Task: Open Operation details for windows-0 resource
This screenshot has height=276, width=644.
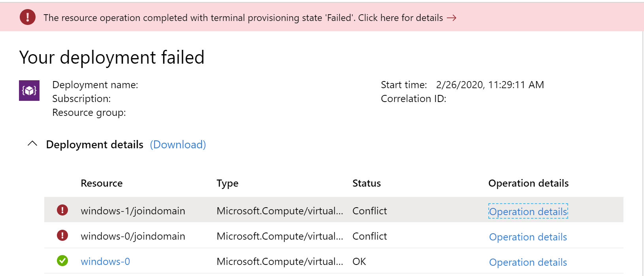Action: [528, 262]
